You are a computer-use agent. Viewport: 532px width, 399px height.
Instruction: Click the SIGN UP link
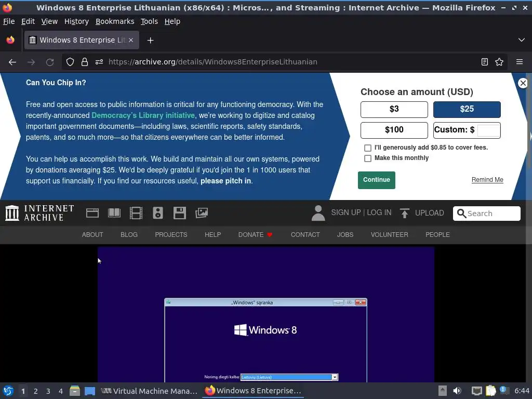[x=346, y=212]
